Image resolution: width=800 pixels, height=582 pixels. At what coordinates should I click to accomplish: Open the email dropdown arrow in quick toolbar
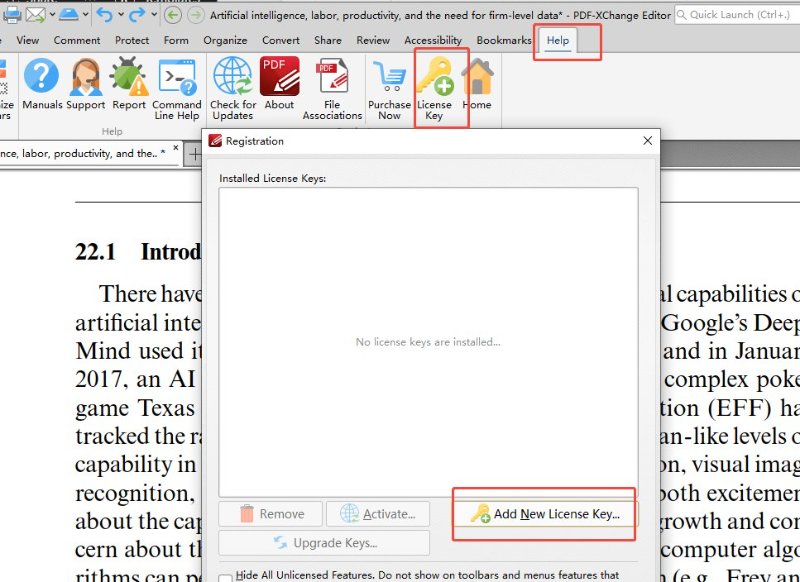50,15
